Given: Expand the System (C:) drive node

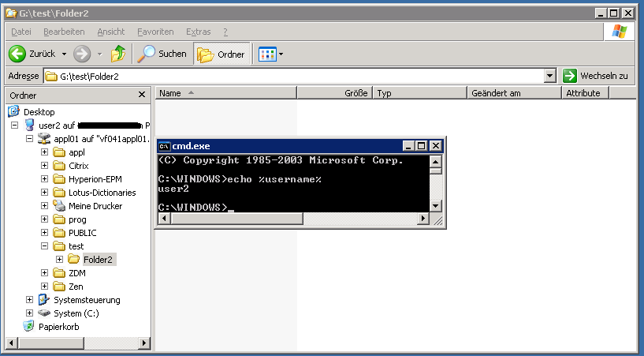Looking at the screenshot, I should [30, 313].
